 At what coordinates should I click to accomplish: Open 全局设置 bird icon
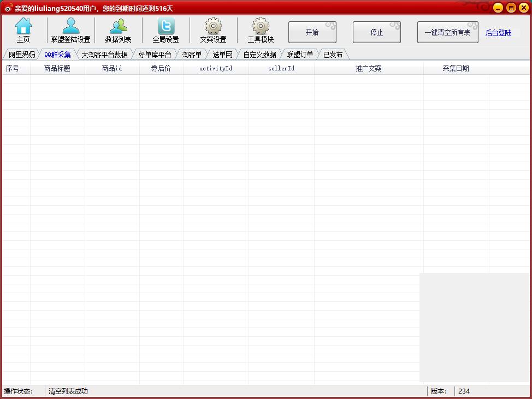[x=166, y=26]
